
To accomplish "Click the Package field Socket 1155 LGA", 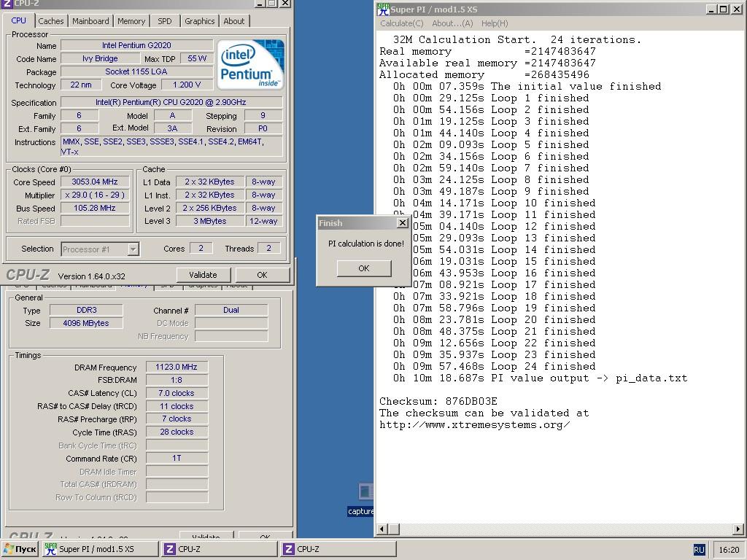I will point(136,71).
